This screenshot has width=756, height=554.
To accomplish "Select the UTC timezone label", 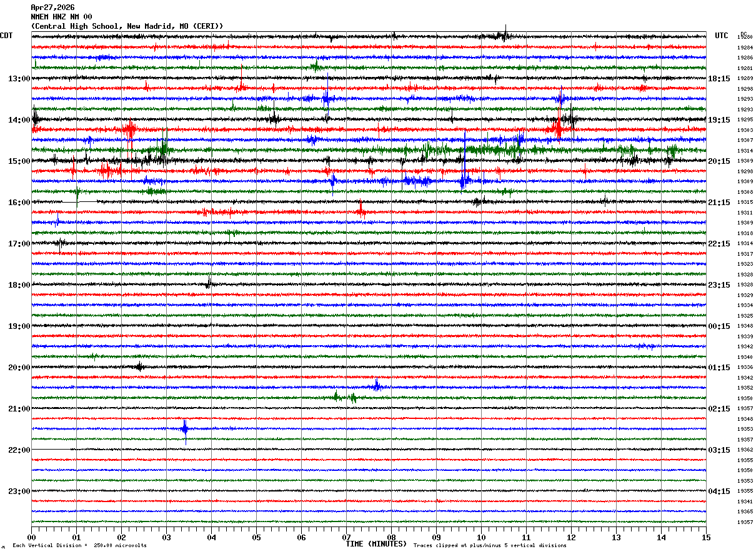I will tap(722, 36).
